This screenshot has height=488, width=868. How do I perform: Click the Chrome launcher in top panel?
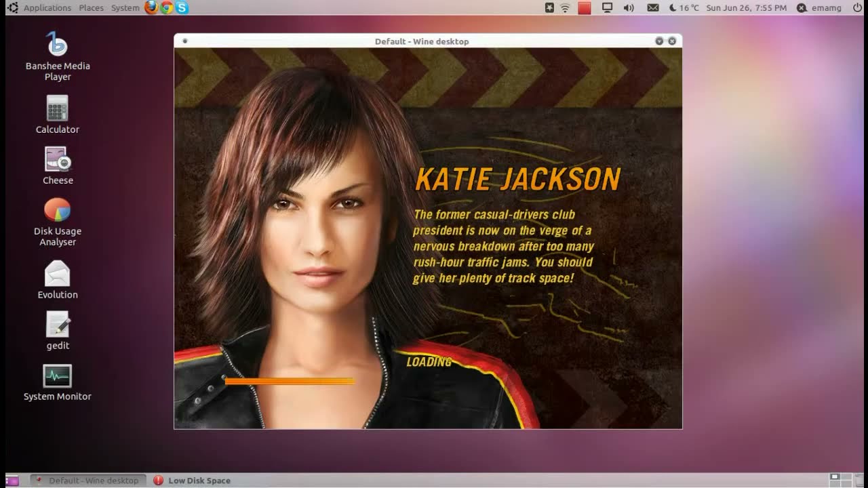(x=167, y=7)
